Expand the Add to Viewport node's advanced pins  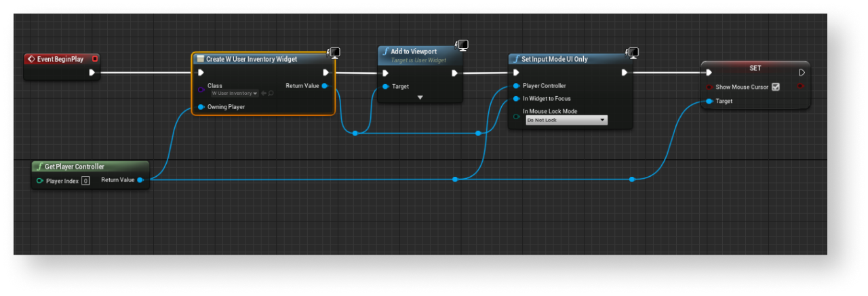tap(420, 98)
